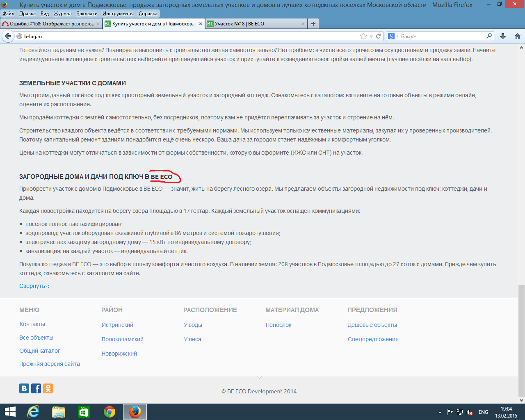525x420 pixels.
Task: Launch Chrome from the taskbar
Action: [109, 412]
